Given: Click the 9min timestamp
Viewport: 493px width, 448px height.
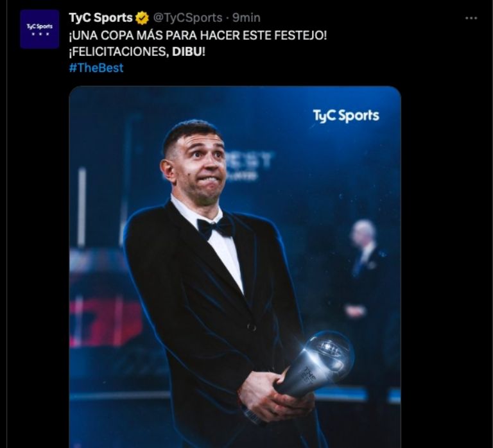Looking at the screenshot, I should (246, 18).
